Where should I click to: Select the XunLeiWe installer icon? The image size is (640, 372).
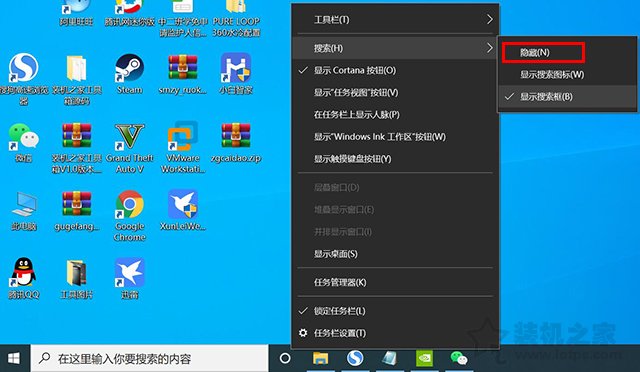(183, 210)
